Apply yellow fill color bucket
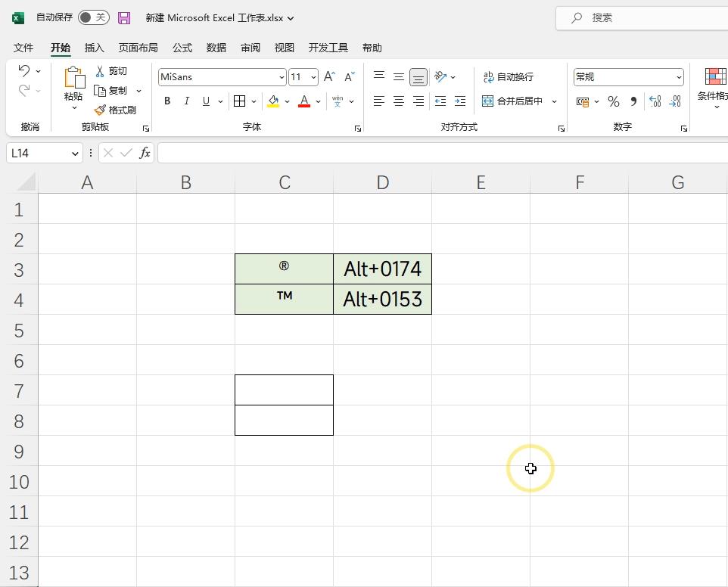The height and width of the screenshot is (587, 728). point(273,101)
